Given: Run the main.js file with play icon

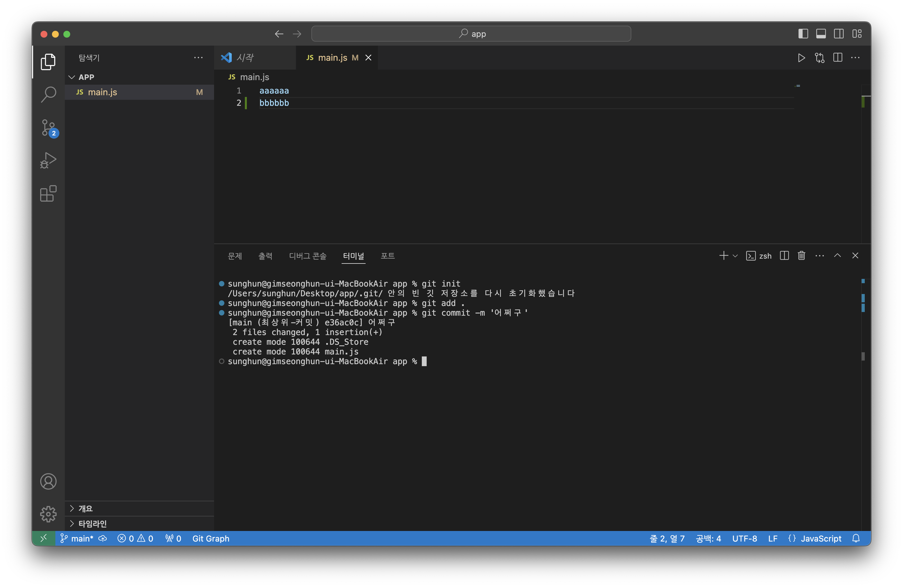Looking at the screenshot, I should [x=801, y=58].
